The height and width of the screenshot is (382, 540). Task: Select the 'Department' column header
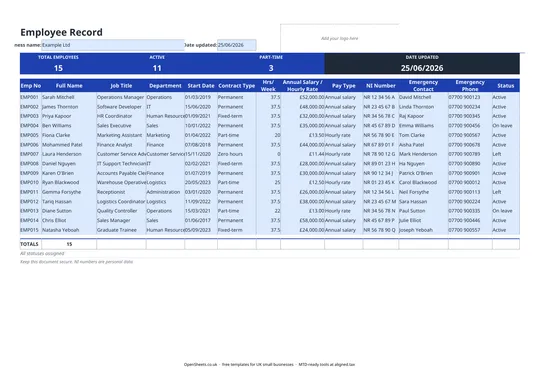pos(165,86)
